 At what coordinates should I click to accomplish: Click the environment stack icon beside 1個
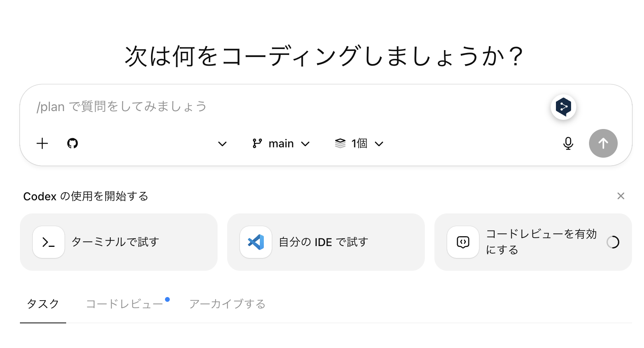point(341,143)
